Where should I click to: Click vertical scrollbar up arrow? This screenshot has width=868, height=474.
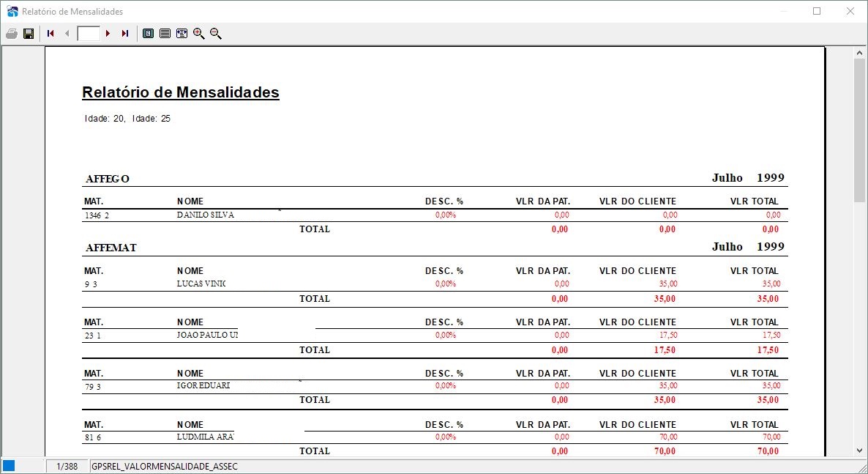pos(859,53)
